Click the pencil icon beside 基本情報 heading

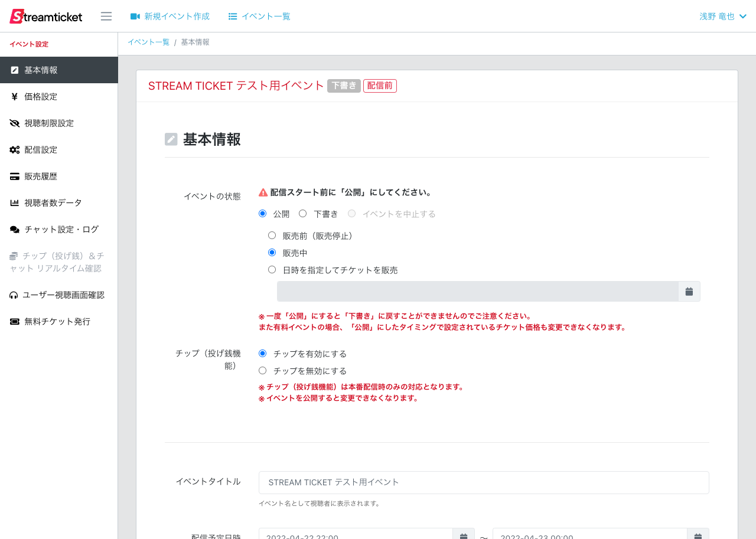[171, 139]
